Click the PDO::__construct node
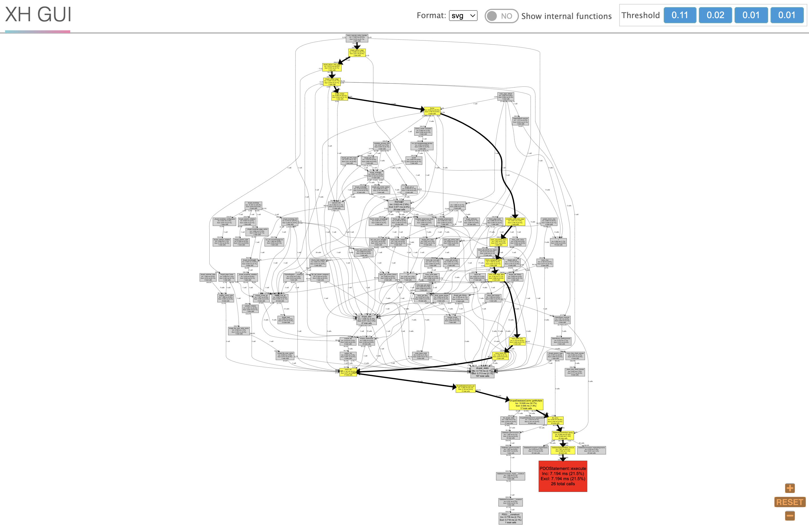This screenshot has width=809, height=532. 510,518
